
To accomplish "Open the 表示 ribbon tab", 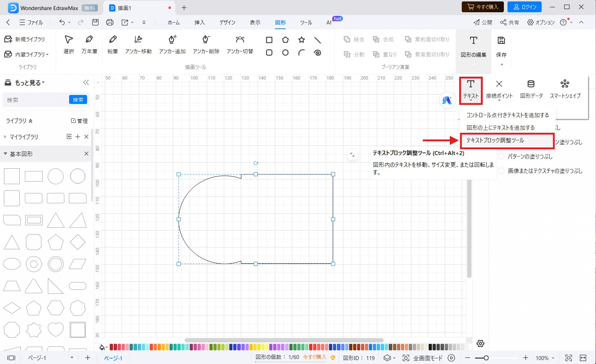I will (x=255, y=22).
